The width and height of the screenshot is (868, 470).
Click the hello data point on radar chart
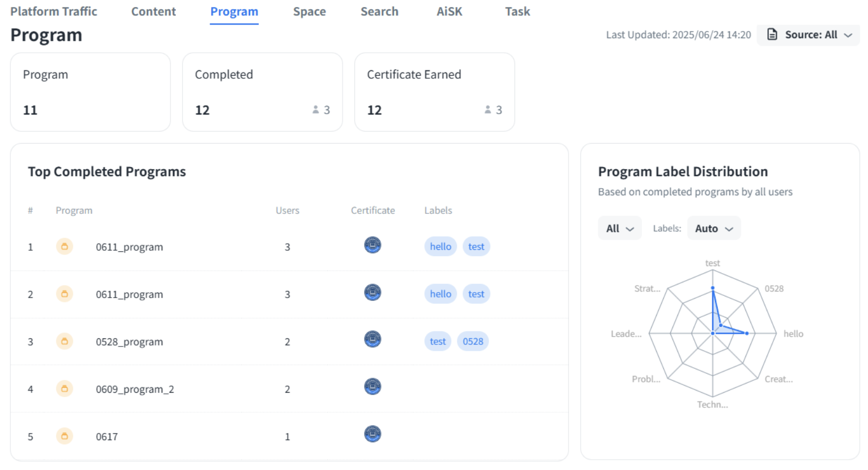click(747, 333)
